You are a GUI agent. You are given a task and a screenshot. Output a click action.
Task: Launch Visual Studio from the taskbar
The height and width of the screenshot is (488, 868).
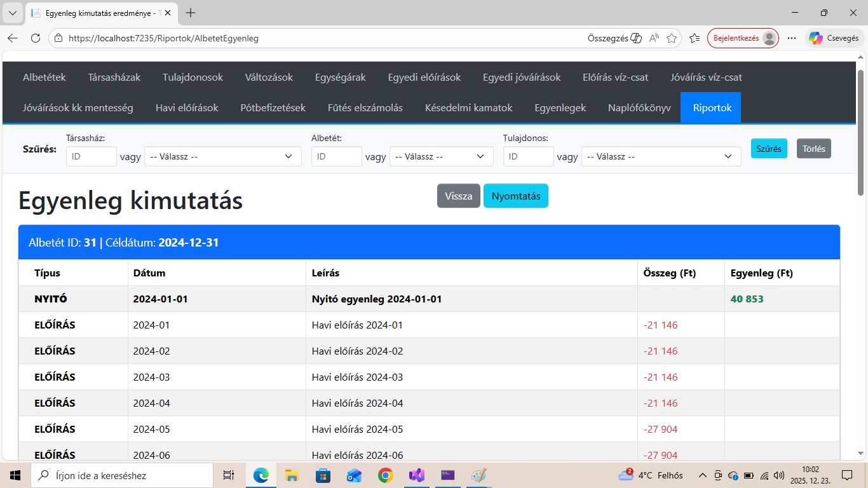tap(417, 475)
